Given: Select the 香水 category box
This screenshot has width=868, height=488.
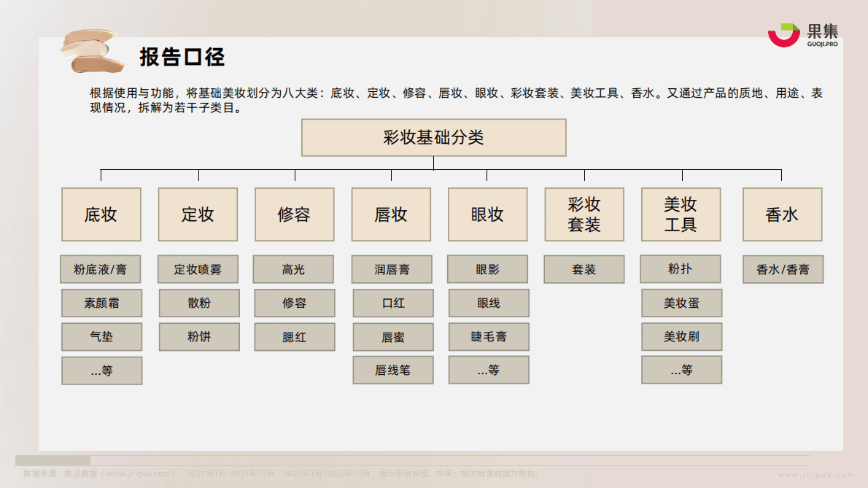Looking at the screenshot, I should point(782,214).
